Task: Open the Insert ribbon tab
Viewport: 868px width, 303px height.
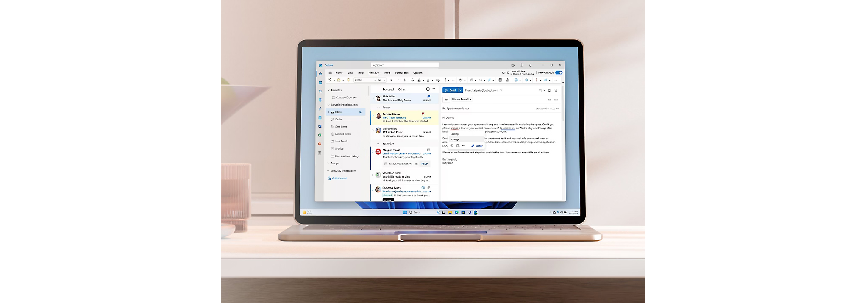Action: tap(387, 73)
